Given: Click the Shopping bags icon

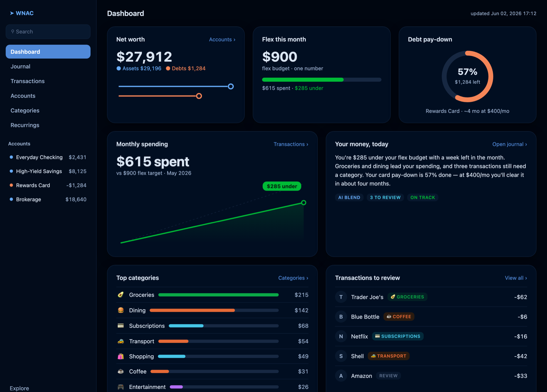Looking at the screenshot, I should pyautogui.click(x=121, y=356).
